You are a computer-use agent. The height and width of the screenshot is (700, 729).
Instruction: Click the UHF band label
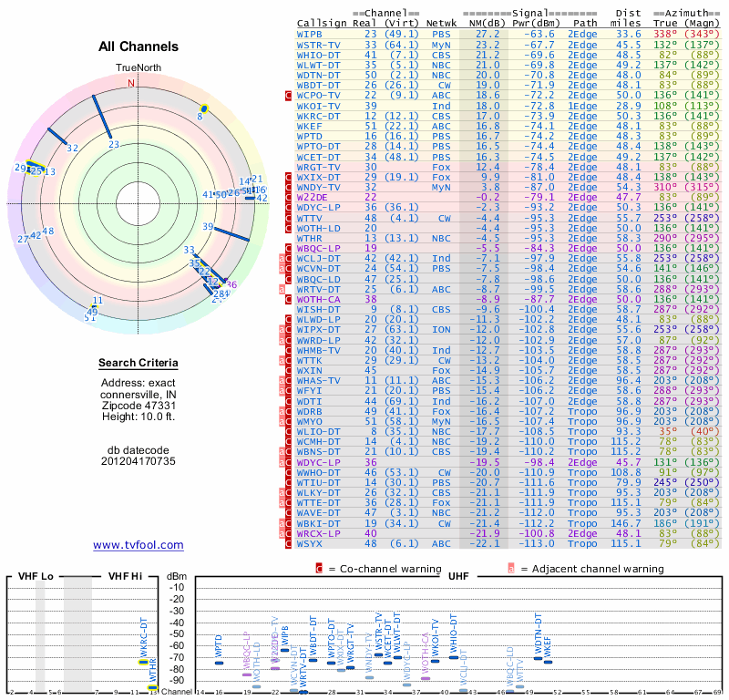[x=458, y=576]
